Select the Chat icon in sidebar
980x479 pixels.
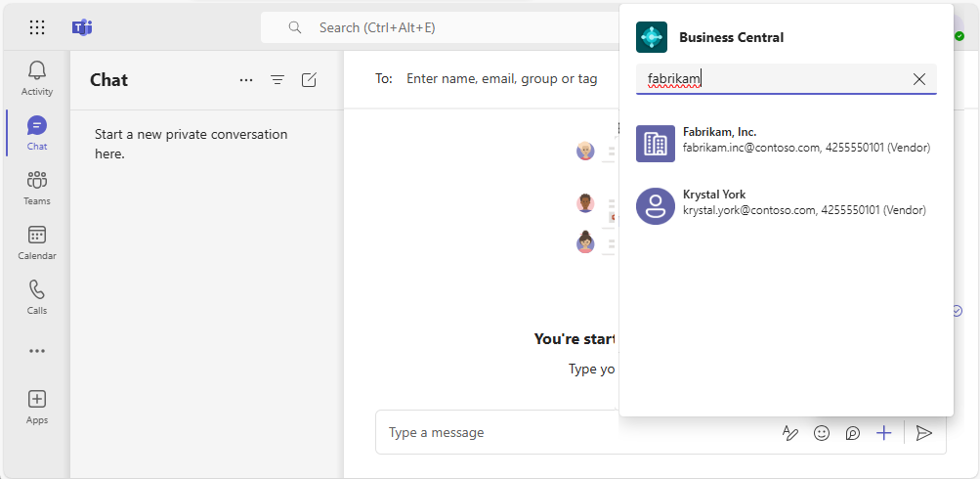click(x=37, y=133)
